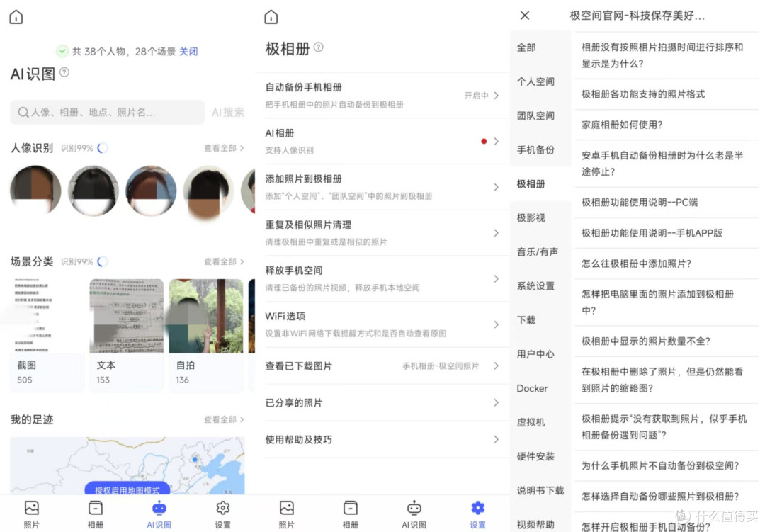The height and width of the screenshot is (532, 765).
Task: Select 硬件安装 help category
Action: click(535, 456)
